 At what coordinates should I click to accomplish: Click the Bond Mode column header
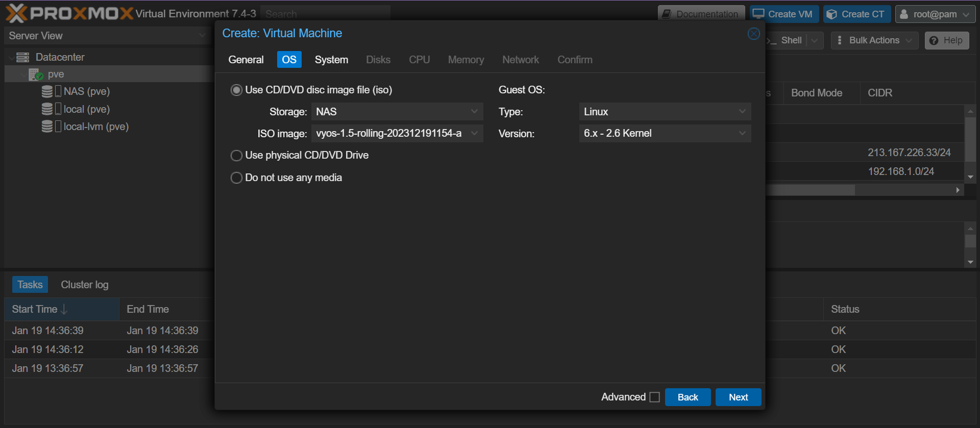(x=822, y=93)
